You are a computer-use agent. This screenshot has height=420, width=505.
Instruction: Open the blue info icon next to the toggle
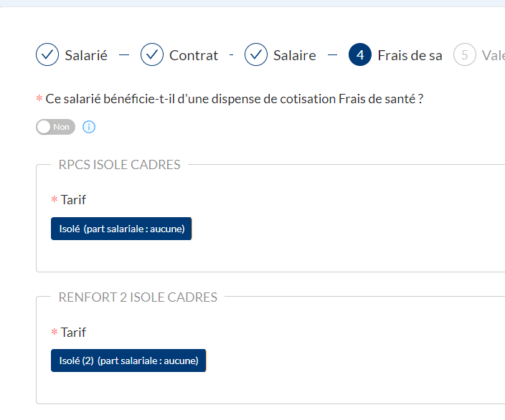click(89, 127)
